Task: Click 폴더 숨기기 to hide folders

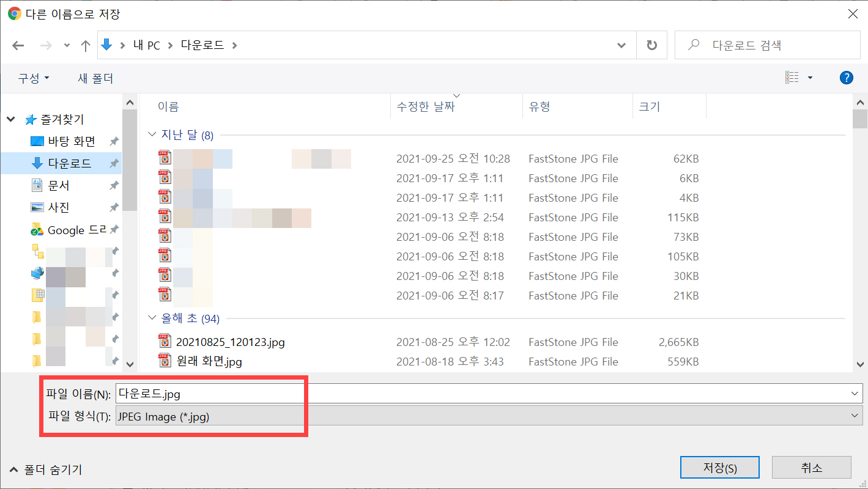Action: (46, 469)
